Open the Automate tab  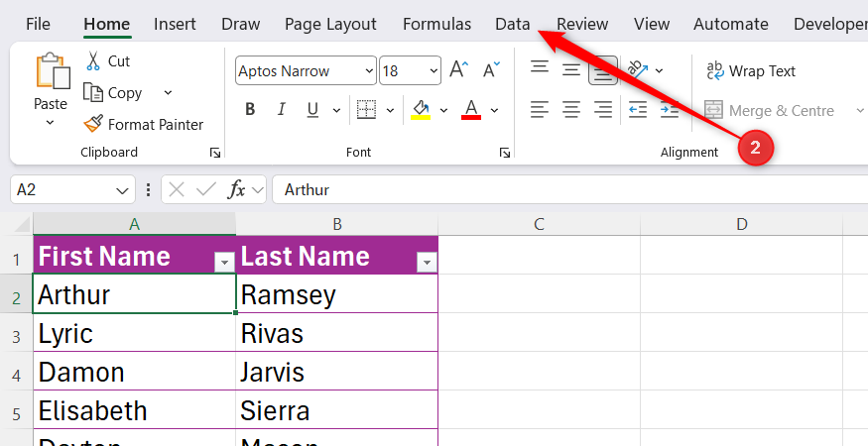click(730, 24)
